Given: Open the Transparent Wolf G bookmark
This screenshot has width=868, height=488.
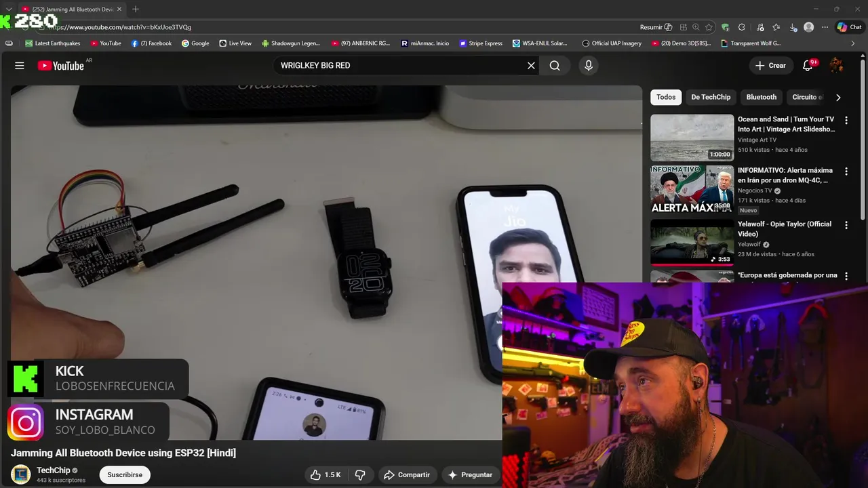Looking at the screenshot, I should (751, 43).
